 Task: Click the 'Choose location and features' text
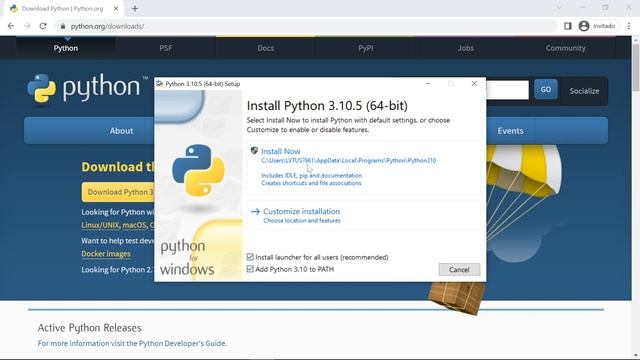click(302, 220)
